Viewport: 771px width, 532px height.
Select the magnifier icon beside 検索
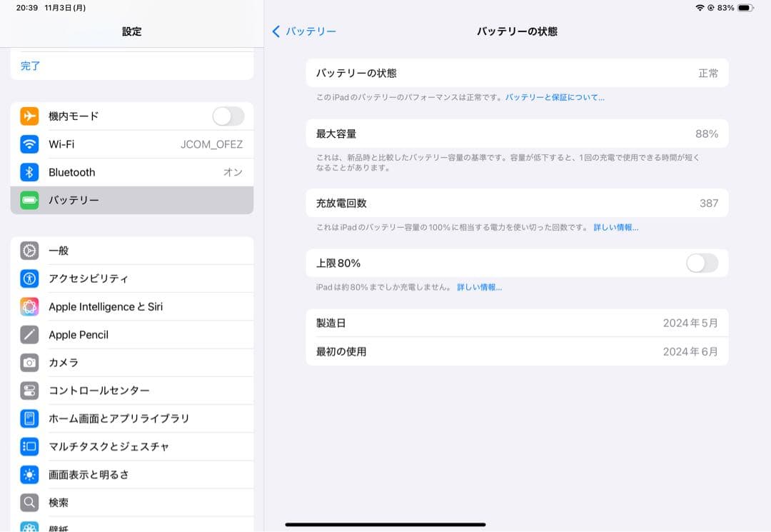tap(29, 502)
